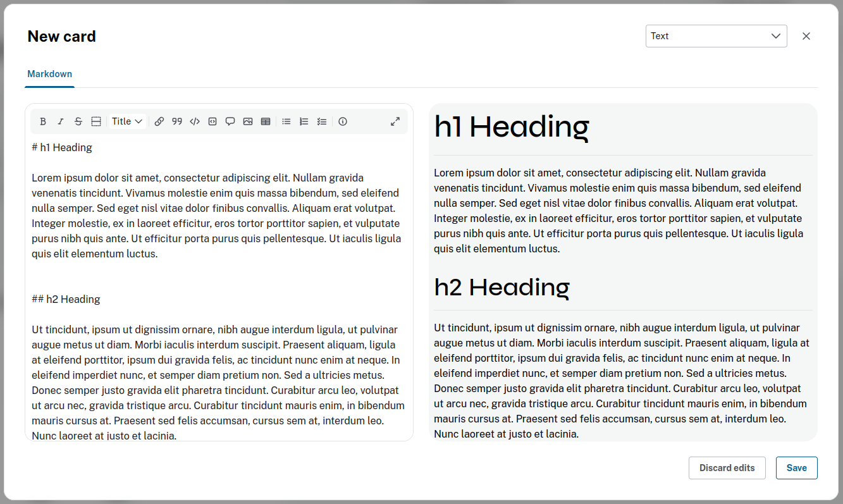Viewport: 843px width, 504px height.
Task: Create a task checklist
Action: tap(322, 121)
